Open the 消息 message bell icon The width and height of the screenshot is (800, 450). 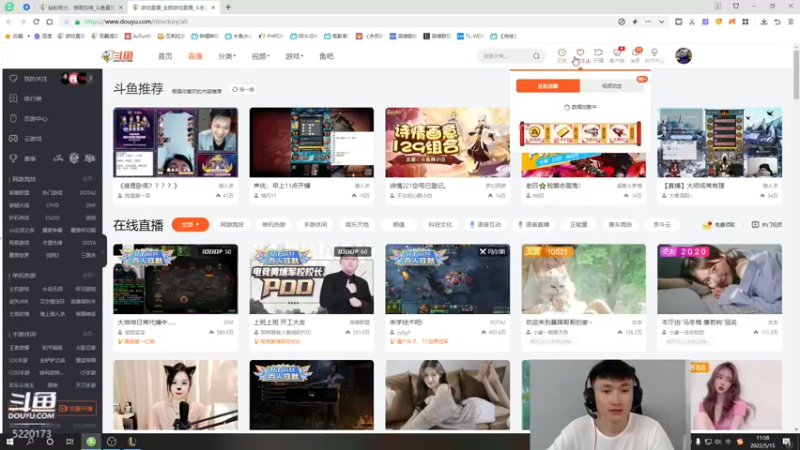pyautogui.click(x=636, y=56)
